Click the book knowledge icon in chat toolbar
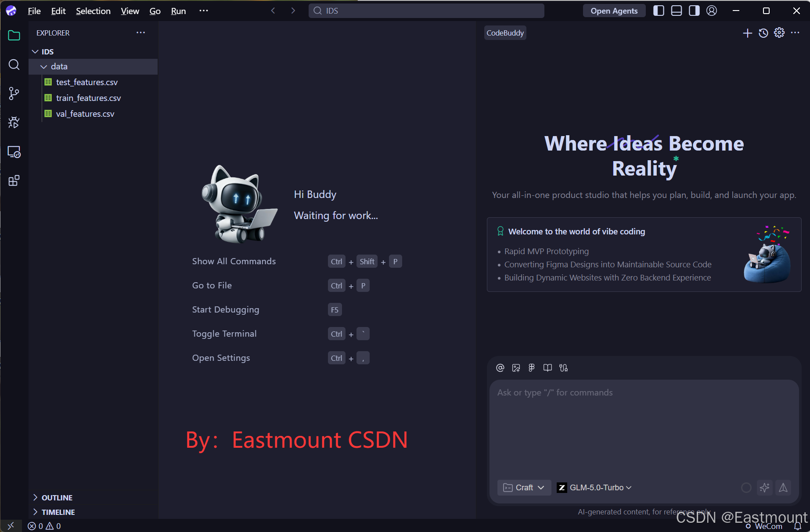The width and height of the screenshot is (810, 532). pyautogui.click(x=547, y=368)
